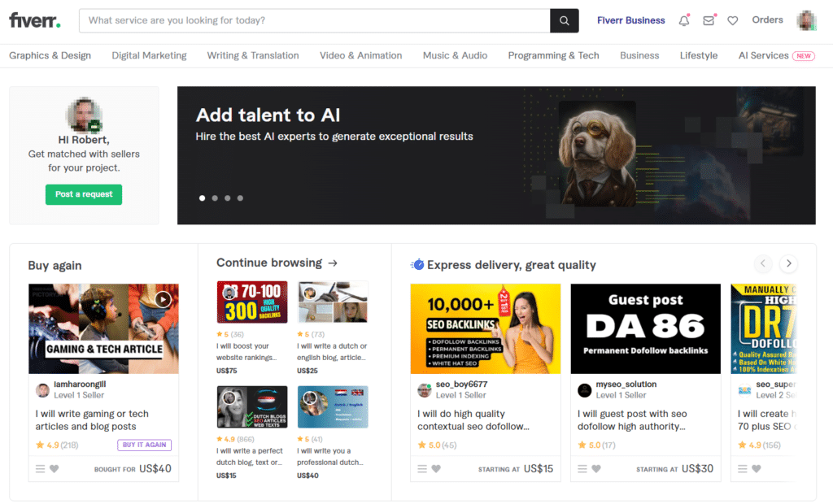Screen dimensions: 833x504
Task: Open favorites heart icon in header
Action: click(732, 20)
